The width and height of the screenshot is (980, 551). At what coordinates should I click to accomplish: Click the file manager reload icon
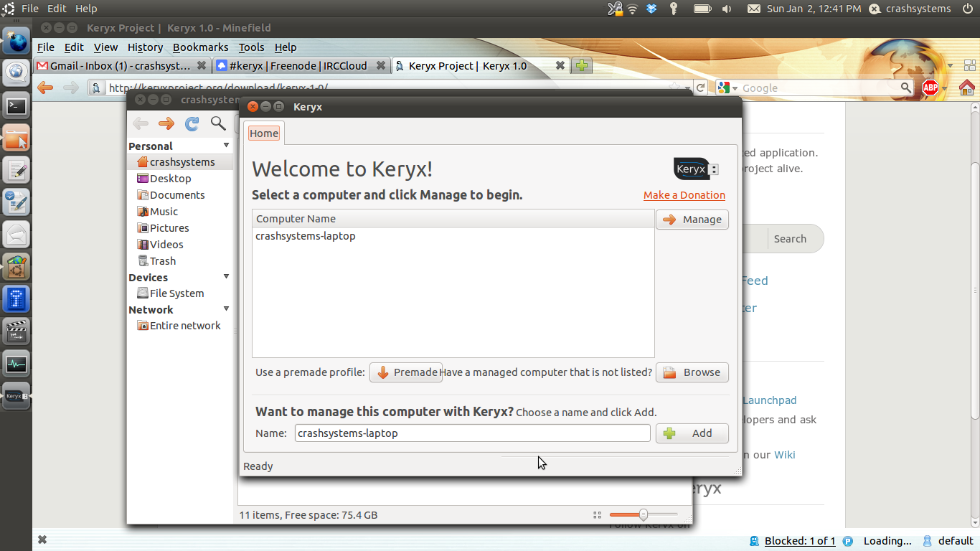tap(192, 123)
